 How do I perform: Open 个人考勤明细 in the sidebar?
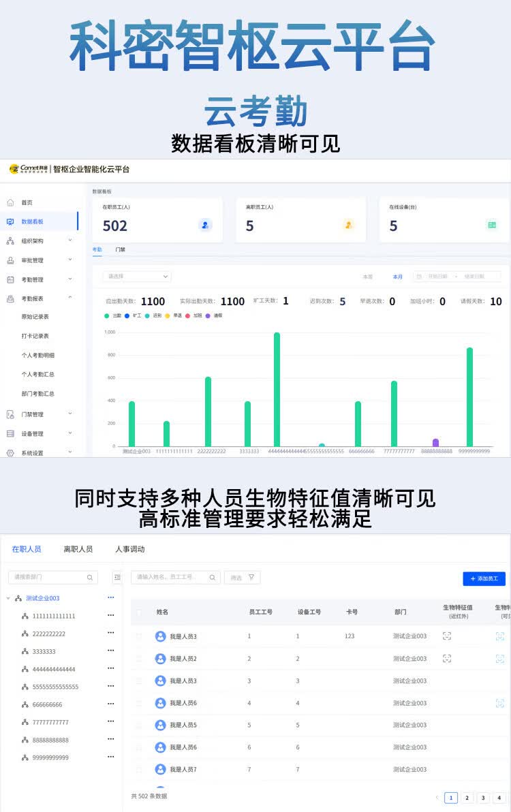(37, 356)
